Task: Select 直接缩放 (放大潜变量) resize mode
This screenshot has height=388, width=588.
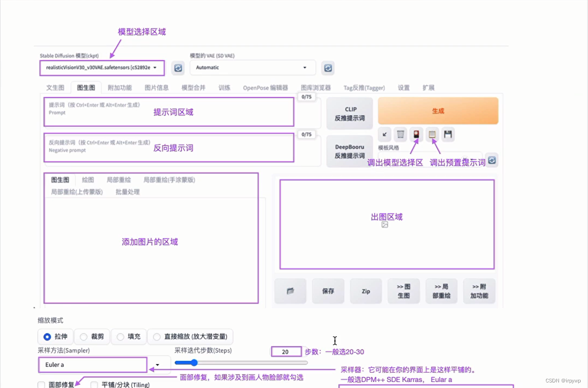Action: click(x=190, y=337)
